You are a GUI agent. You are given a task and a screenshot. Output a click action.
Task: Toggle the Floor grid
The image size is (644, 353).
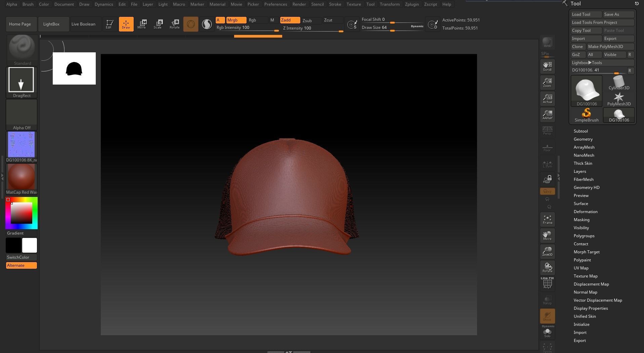tap(547, 148)
